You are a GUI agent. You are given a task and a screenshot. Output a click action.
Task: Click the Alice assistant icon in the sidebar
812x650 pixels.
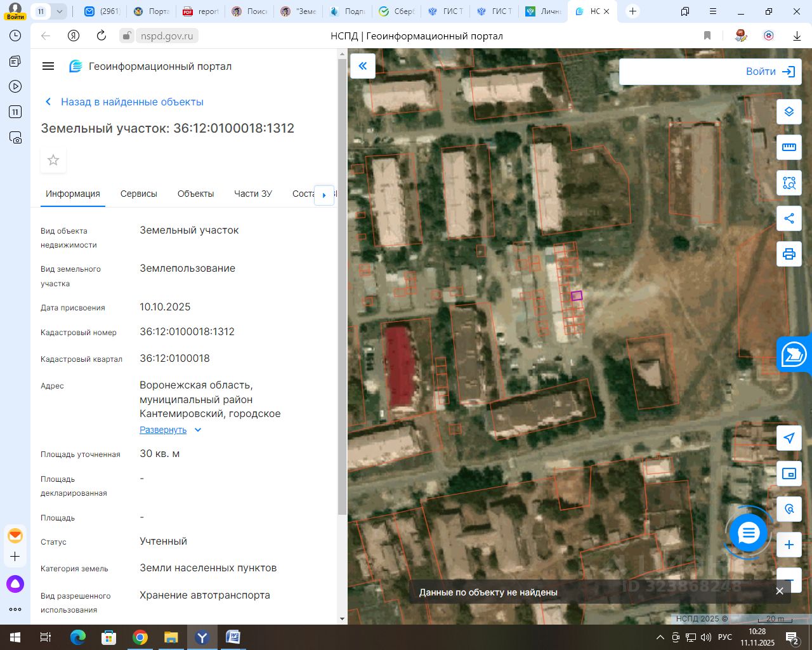15,584
